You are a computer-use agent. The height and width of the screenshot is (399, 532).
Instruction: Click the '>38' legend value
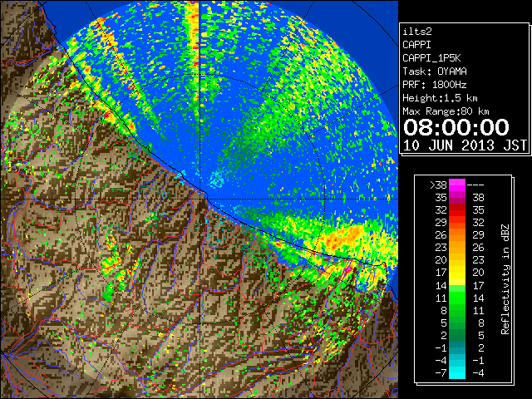point(438,185)
